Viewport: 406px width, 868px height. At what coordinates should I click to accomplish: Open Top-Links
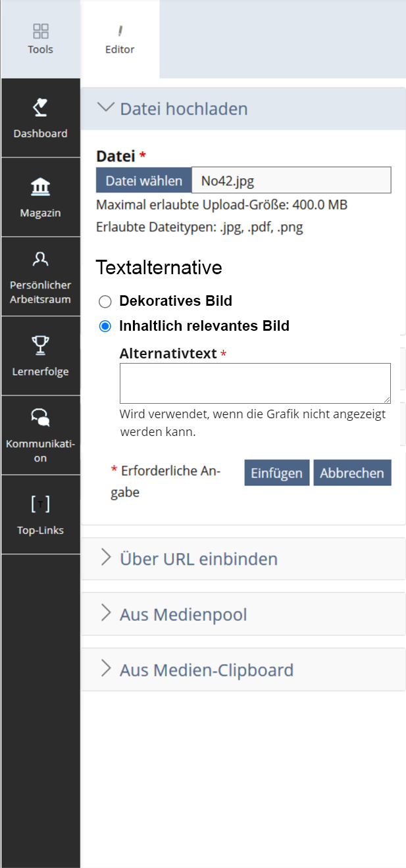pos(40,516)
